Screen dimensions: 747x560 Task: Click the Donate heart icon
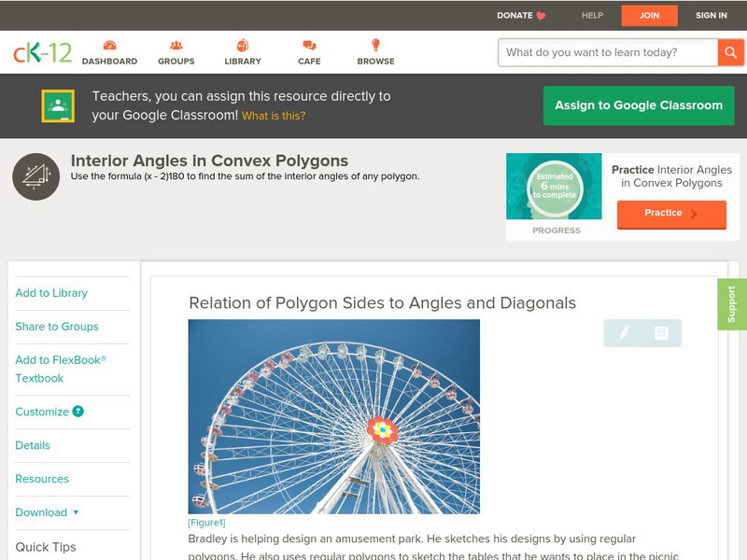point(541,16)
